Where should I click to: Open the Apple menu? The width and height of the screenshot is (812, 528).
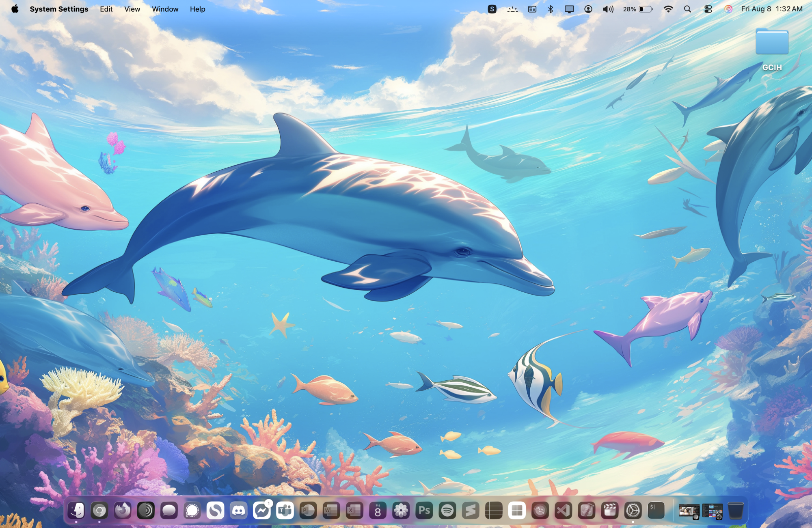(x=15, y=9)
